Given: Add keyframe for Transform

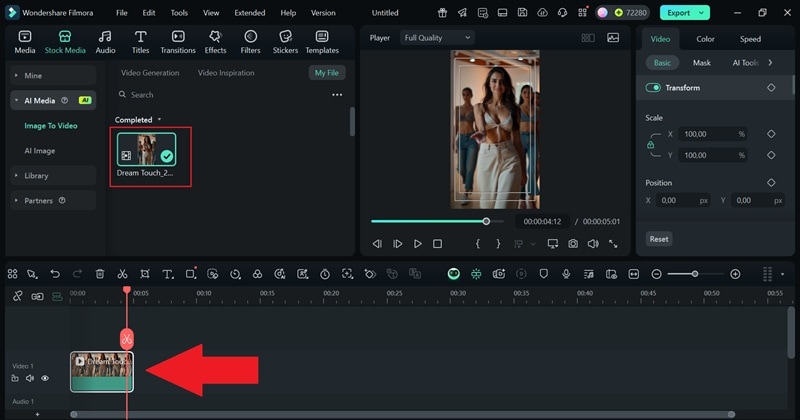Looking at the screenshot, I should click(x=771, y=88).
